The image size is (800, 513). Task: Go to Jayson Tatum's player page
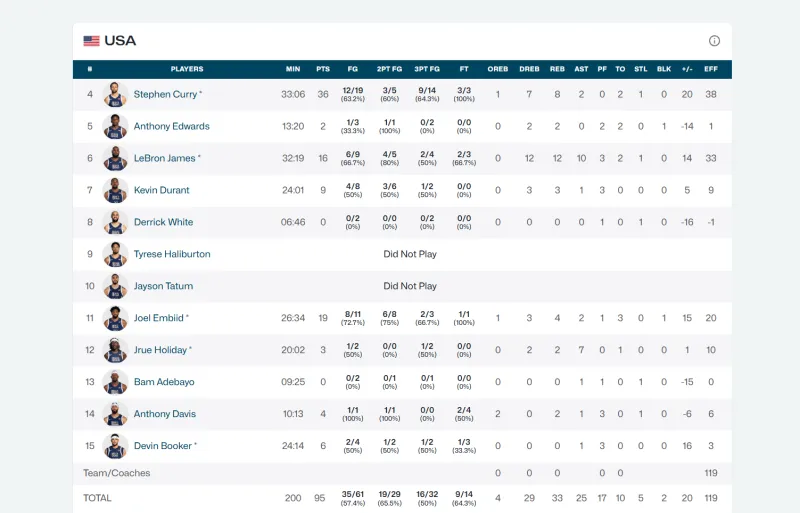pos(163,286)
